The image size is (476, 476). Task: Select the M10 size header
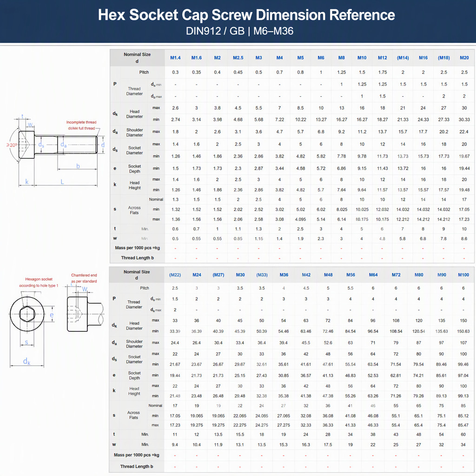(362, 58)
